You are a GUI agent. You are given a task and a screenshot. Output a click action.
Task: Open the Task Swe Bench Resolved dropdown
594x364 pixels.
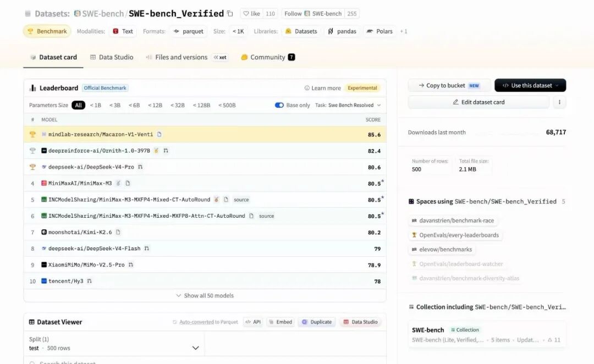click(348, 106)
